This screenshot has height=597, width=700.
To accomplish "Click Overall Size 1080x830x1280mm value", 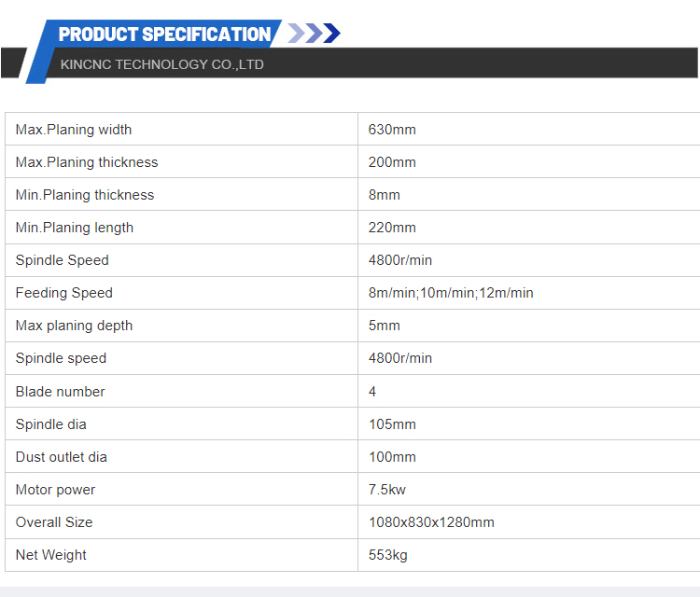I will [x=431, y=522].
